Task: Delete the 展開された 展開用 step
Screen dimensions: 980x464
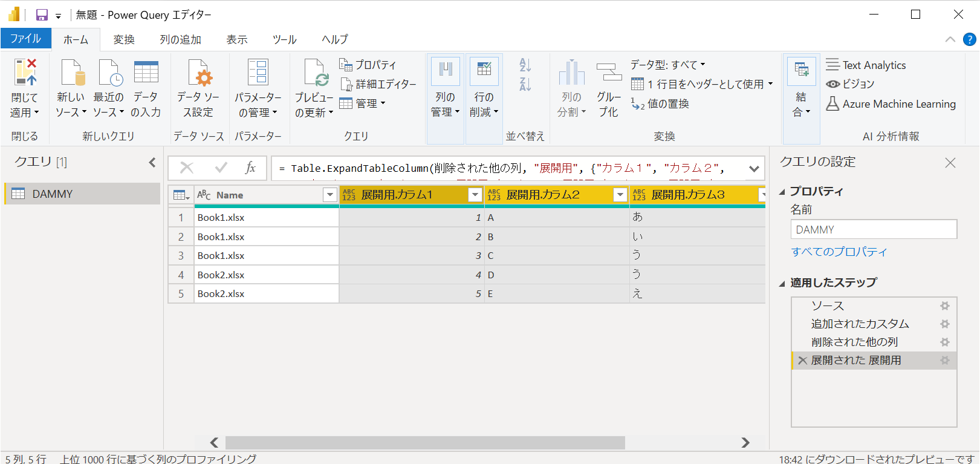Action: pos(802,361)
